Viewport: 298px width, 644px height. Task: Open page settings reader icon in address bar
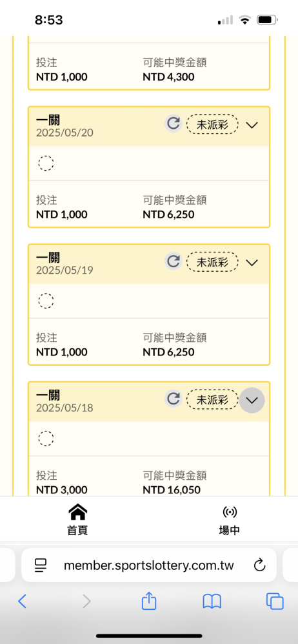click(x=41, y=565)
